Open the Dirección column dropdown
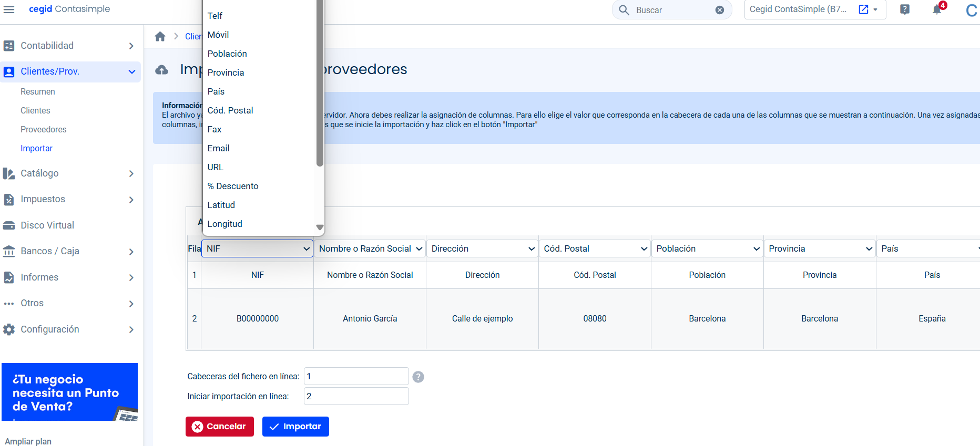 pyautogui.click(x=483, y=248)
